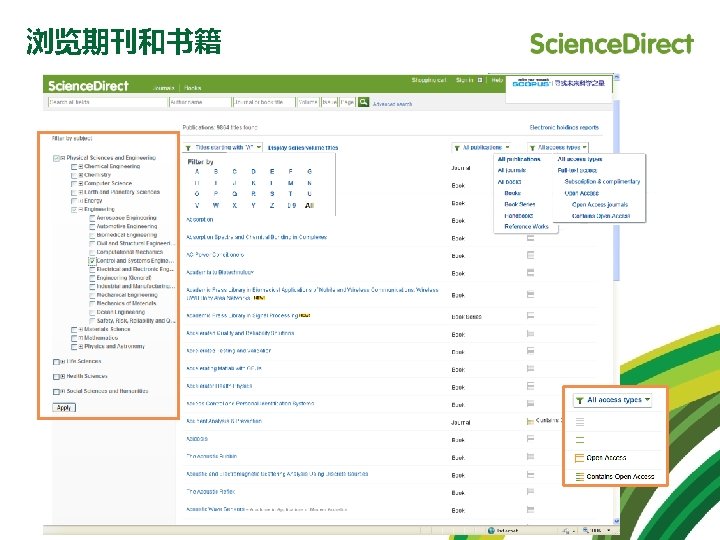Click the funnel icon beside All publications
The width and height of the screenshot is (720, 540).
coord(457,148)
